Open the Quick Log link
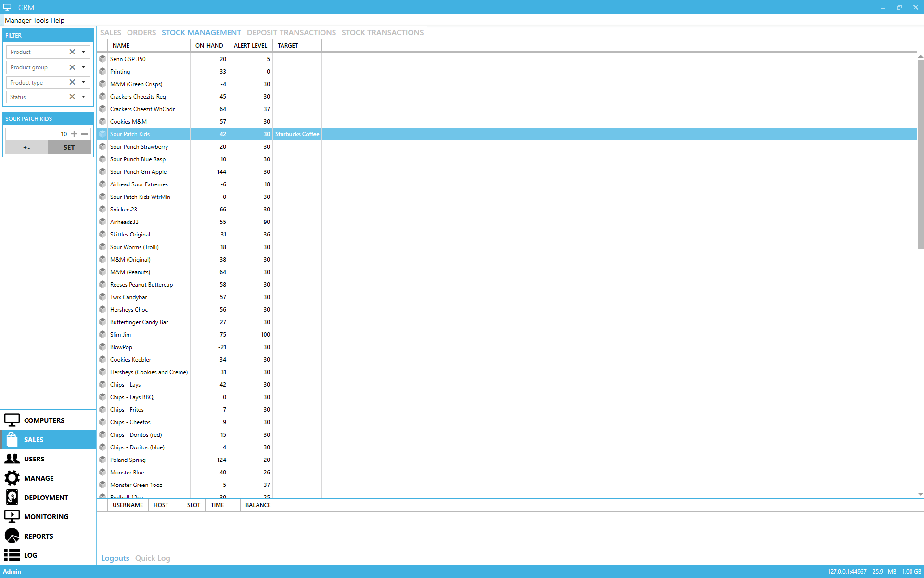 (x=153, y=558)
